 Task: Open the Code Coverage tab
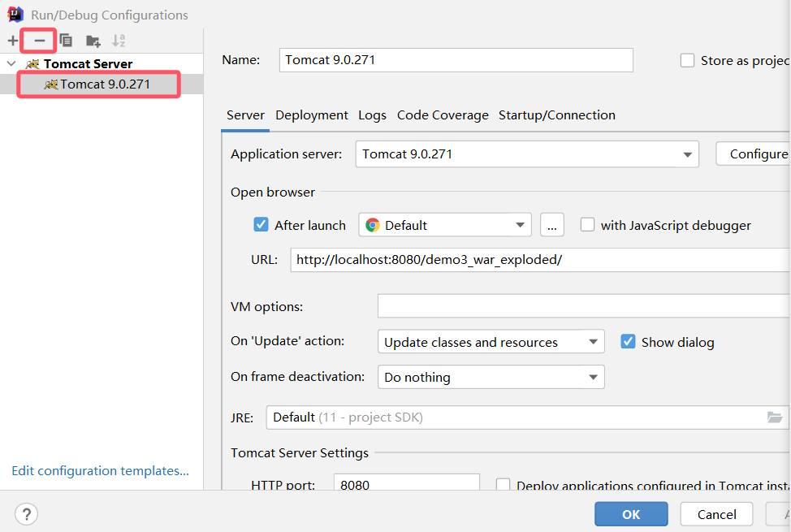tap(443, 115)
